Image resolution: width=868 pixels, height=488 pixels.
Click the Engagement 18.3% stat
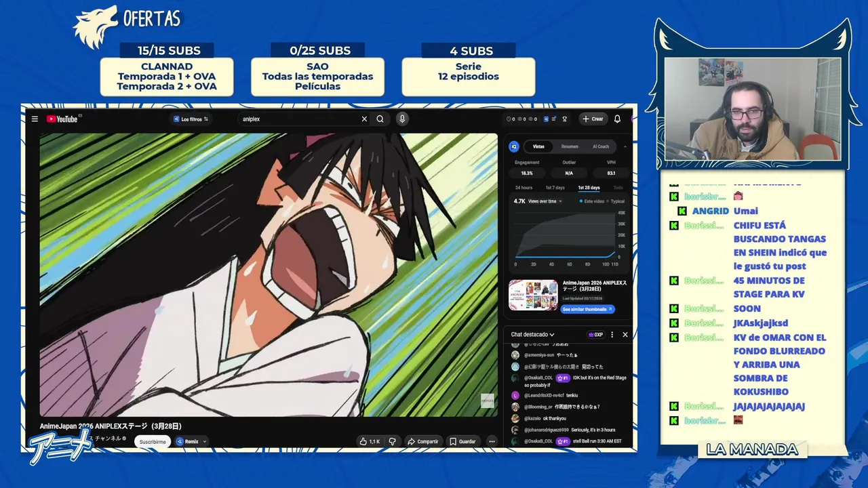[x=527, y=168]
